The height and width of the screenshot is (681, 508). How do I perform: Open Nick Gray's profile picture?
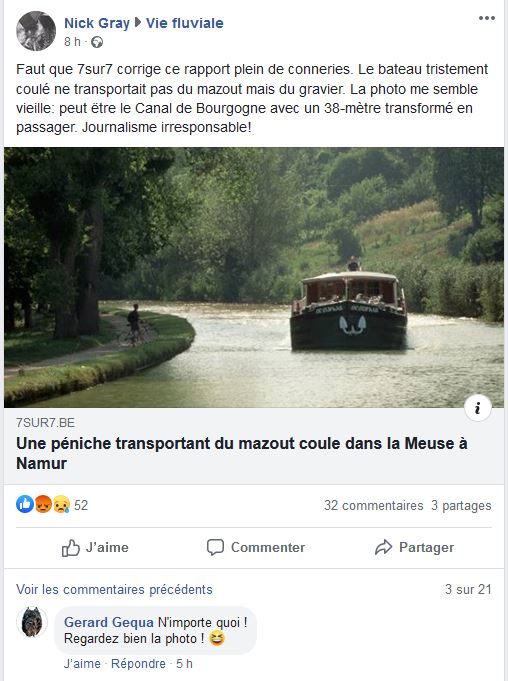click(36, 31)
